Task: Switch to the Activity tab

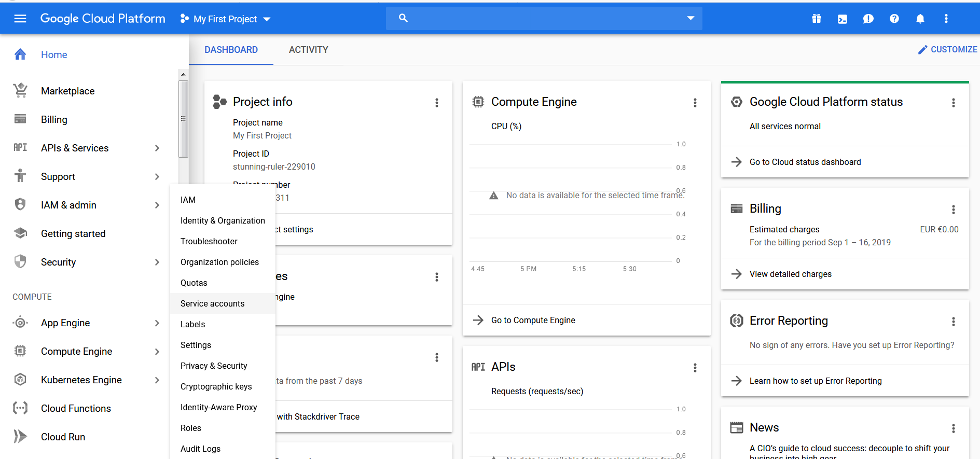Action: click(308, 50)
